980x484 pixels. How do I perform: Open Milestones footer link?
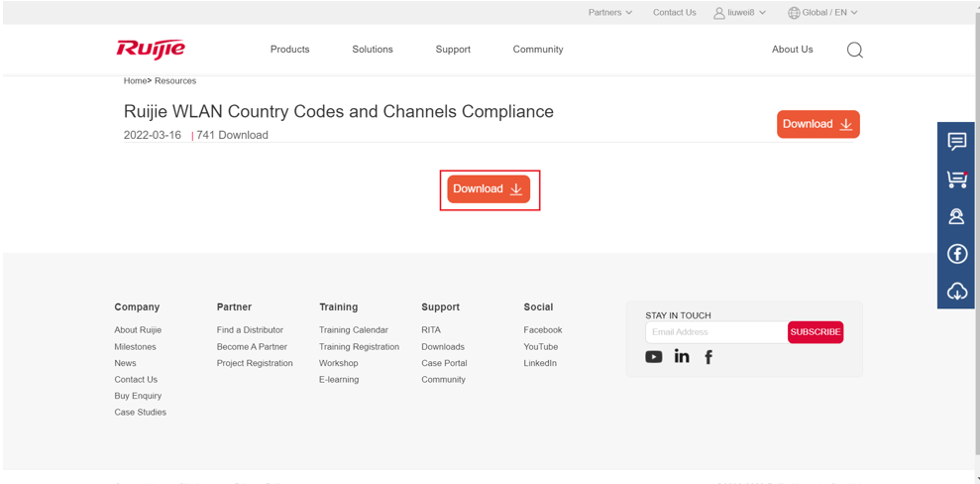click(135, 347)
